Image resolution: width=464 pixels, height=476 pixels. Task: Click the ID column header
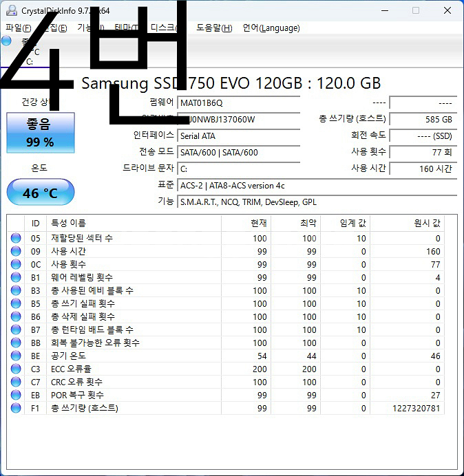36,224
